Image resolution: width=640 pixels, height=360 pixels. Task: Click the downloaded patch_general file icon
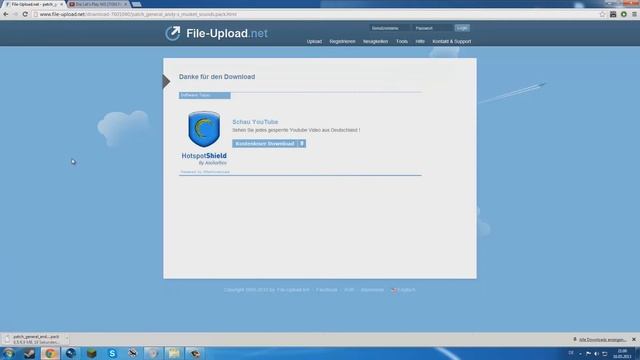(7, 339)
